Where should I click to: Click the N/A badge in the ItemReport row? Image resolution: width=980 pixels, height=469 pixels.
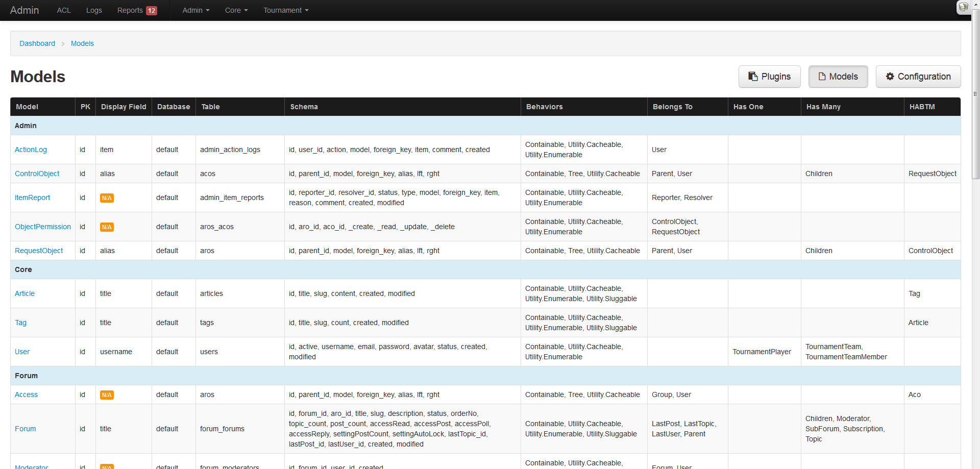coord(107,198)
